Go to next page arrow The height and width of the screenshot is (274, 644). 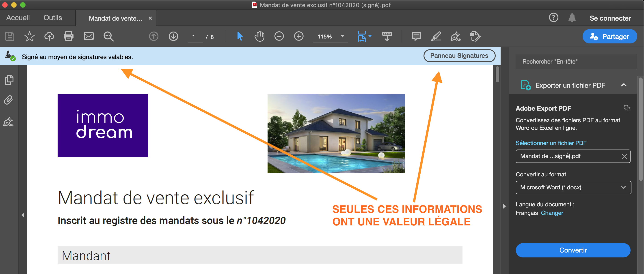173,36
